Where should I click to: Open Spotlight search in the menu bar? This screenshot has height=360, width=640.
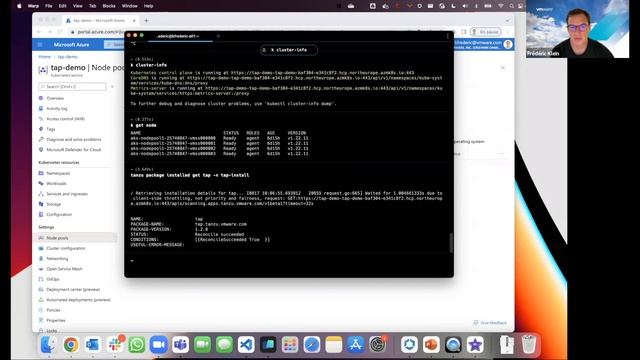[x=511, y=6]
